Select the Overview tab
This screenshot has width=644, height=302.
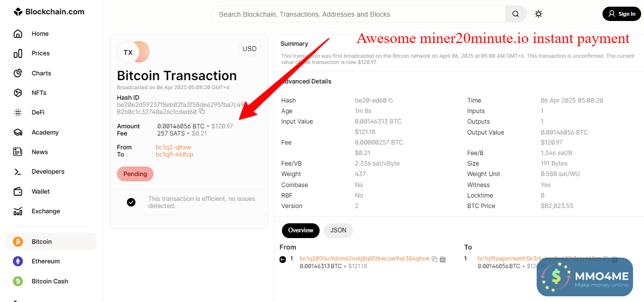tap(301, 230)
